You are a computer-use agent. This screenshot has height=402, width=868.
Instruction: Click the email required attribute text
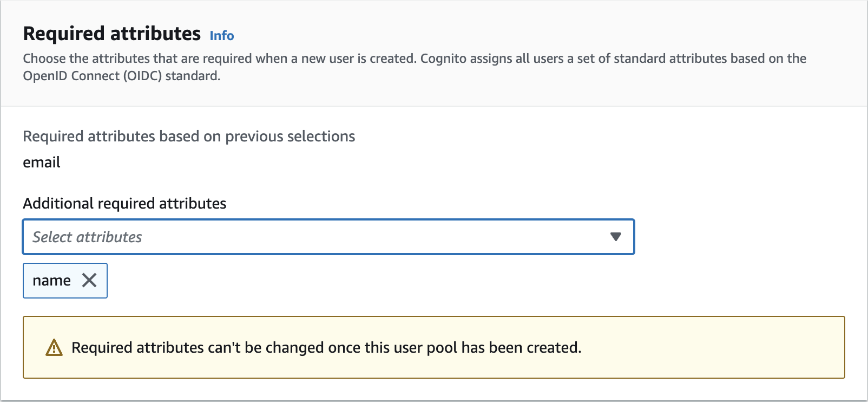click(x=42, y=163)
